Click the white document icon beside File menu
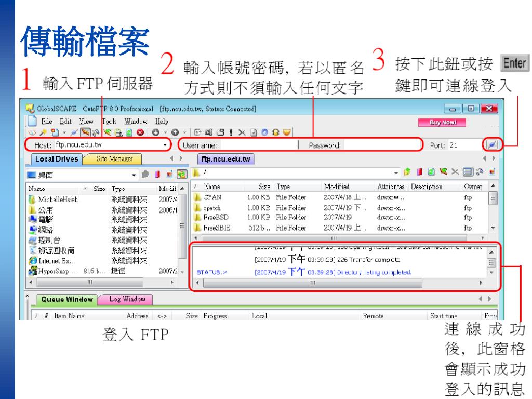The image size is (532, 399). (32, 121)
